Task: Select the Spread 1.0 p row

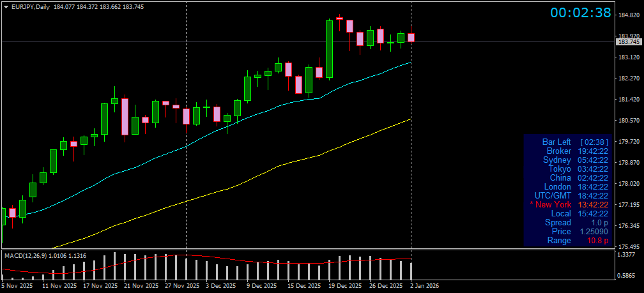Action: pyautogui.click(x=577, y=223)
